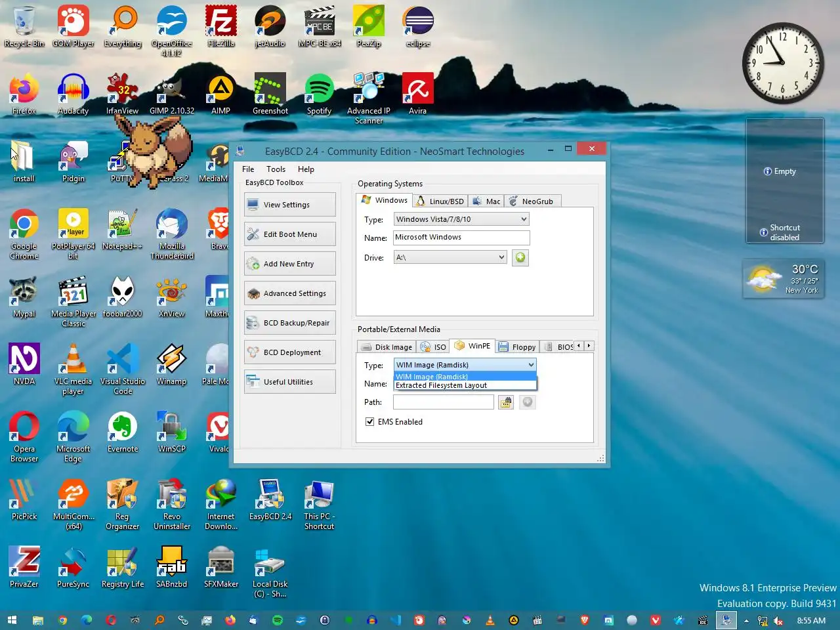Open the PeaZip desktop shortcut

[x=369, y=26]
